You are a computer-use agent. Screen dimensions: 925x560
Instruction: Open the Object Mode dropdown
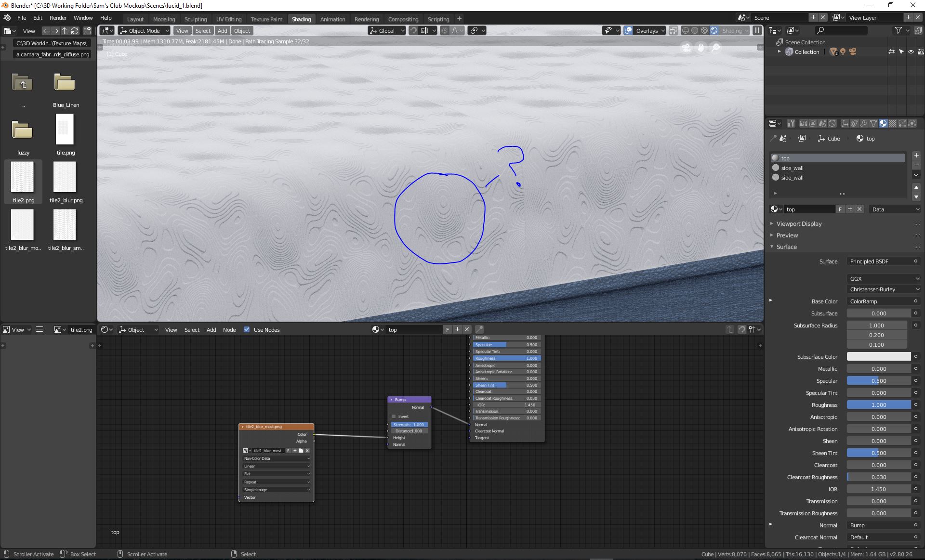(142, 30)
